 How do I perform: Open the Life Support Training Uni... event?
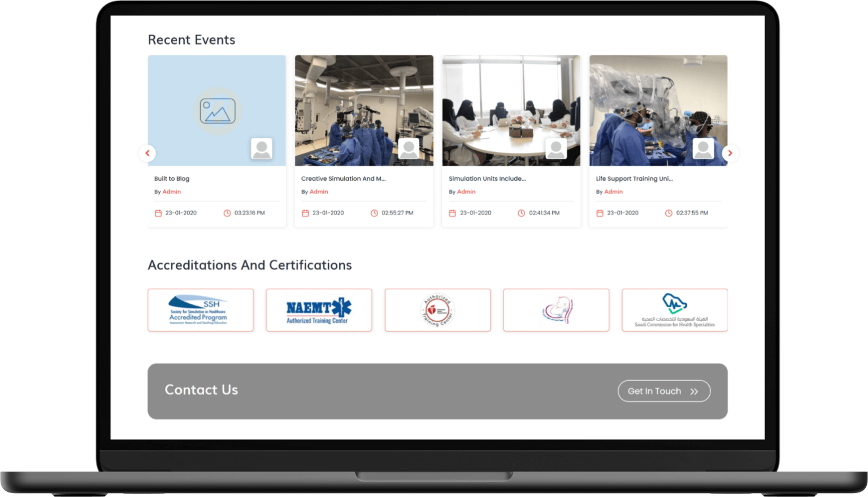(x=634, y=178)
